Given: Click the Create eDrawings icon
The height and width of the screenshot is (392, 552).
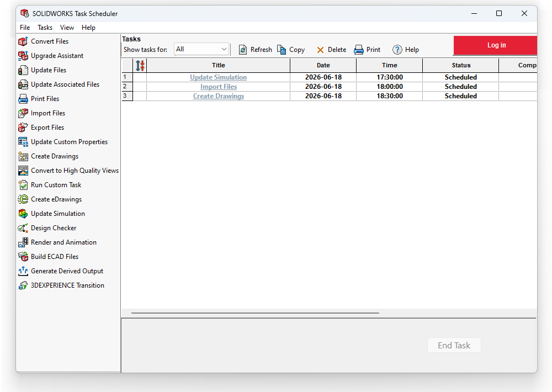Looking at the screenshot, I should [x=23, y=199].
